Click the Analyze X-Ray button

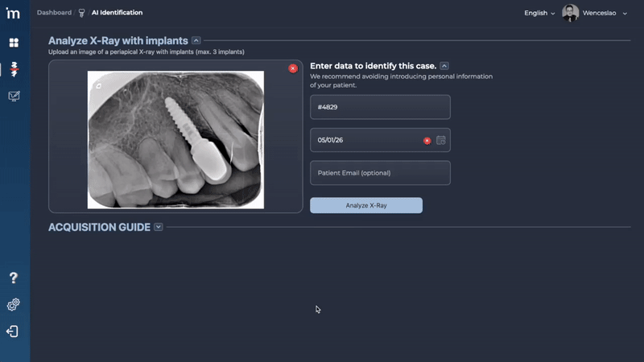(x=366, y=205)
